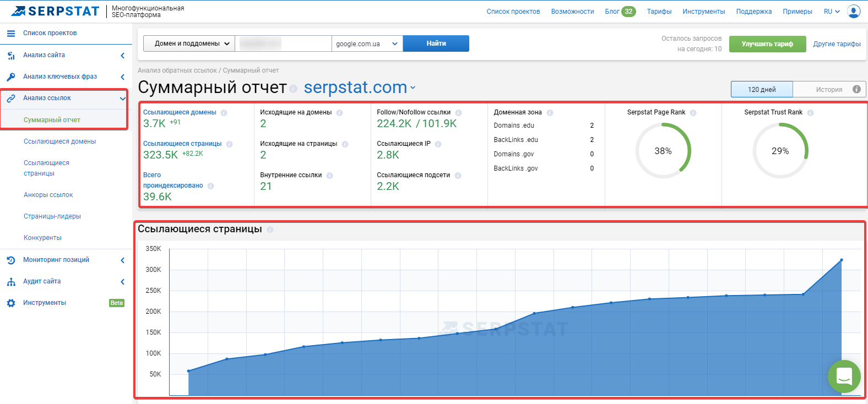Image resolution: width=868 pixels, height=404 pixels.
Task: Open Примеры in top navigation
Action: click(x=798, y=12)
